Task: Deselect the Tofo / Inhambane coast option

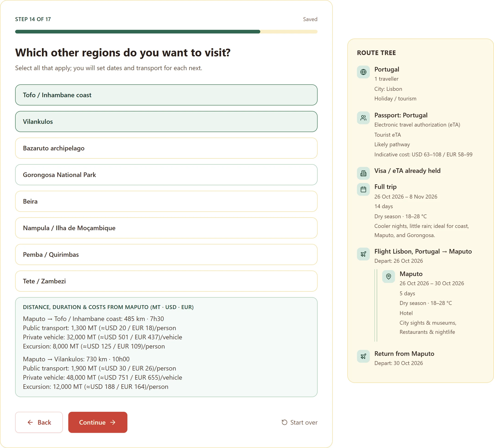Action: (x=166, y=95)
